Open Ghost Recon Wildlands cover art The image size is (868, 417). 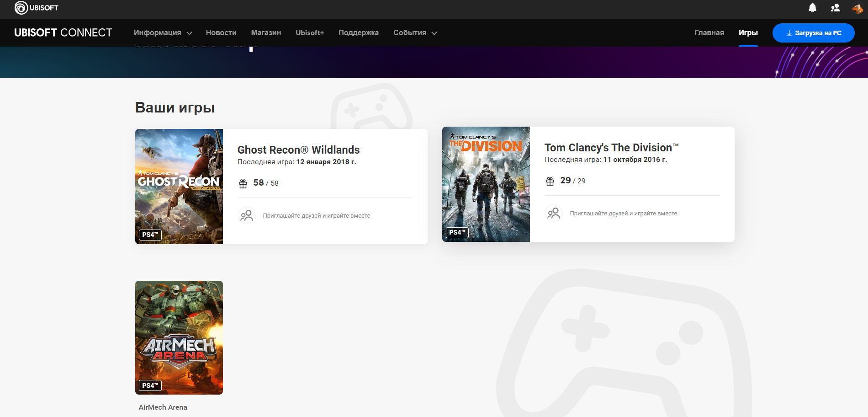[x=179, y=187]
